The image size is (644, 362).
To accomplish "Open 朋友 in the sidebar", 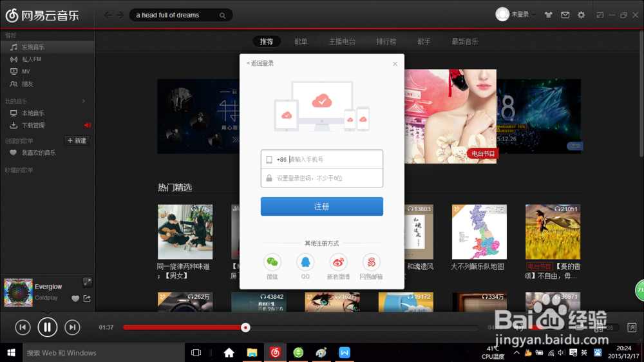I will point(47,84).
